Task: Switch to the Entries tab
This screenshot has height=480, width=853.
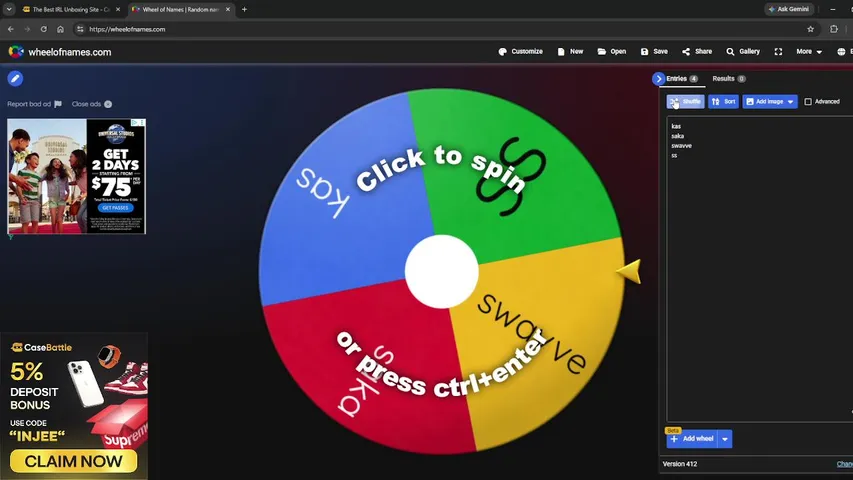Action: point(682,79)
